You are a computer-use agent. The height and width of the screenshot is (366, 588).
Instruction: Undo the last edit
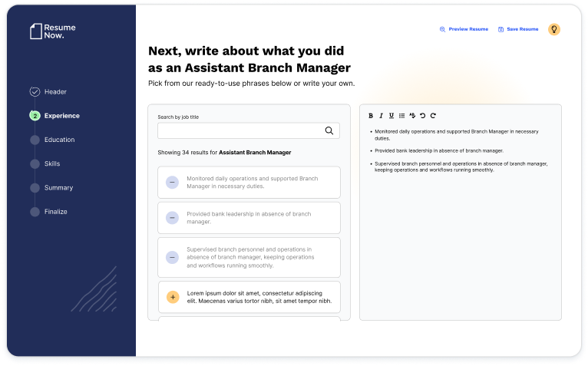click(x=422, y=116)
